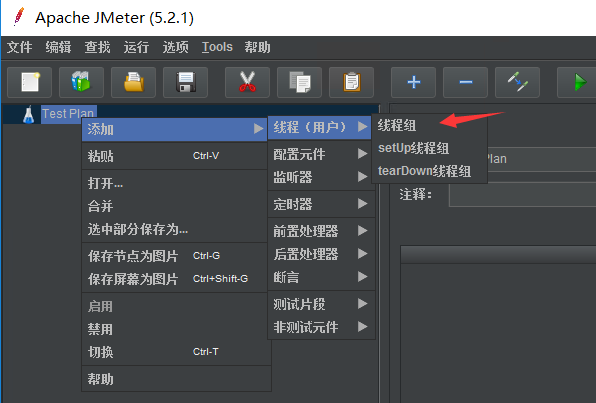Open the 选项 menu
The height and width of the screenshot is (403, 596).
(175, 47)
